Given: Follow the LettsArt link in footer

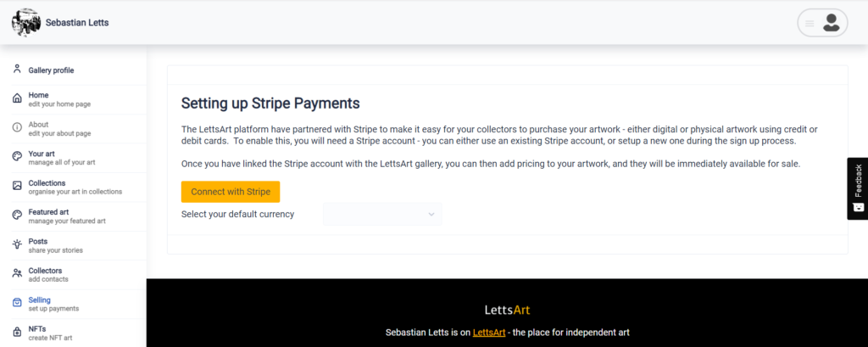Looking at the screenshot, I should click(489, 333).
